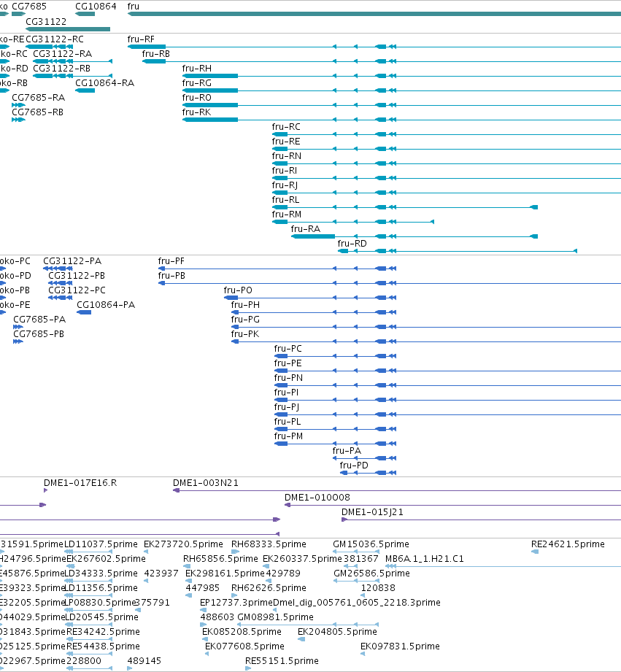Click transcript fru-RL label
This screenshot has width=621, height=672.
click(x=285, y=199)
